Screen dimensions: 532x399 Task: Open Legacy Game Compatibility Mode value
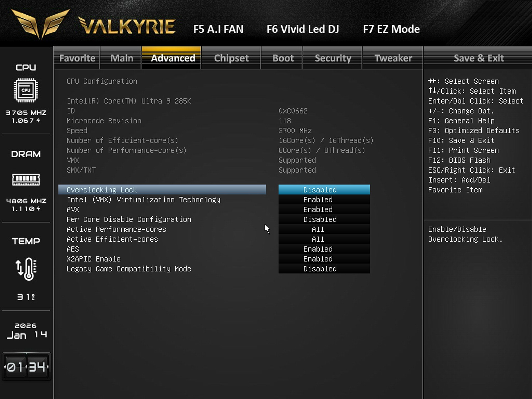point(324,269)
